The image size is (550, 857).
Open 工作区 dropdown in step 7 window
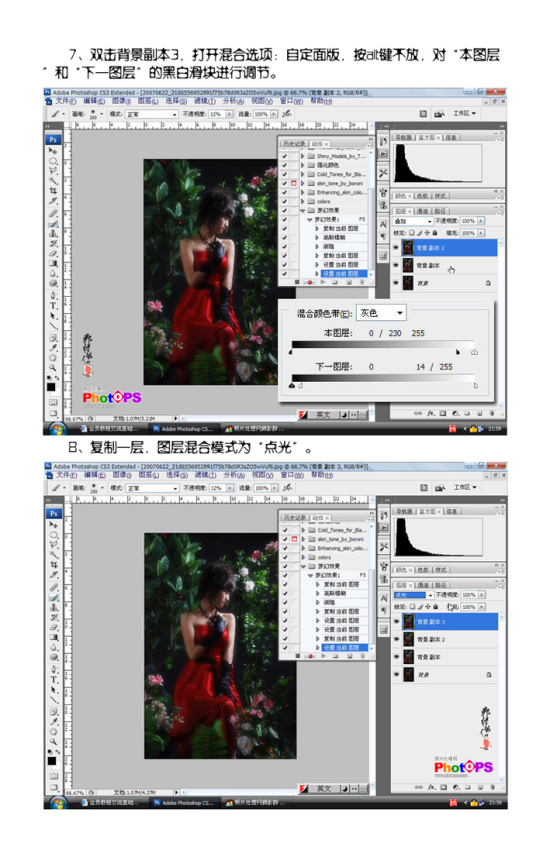tap(465, 113)
